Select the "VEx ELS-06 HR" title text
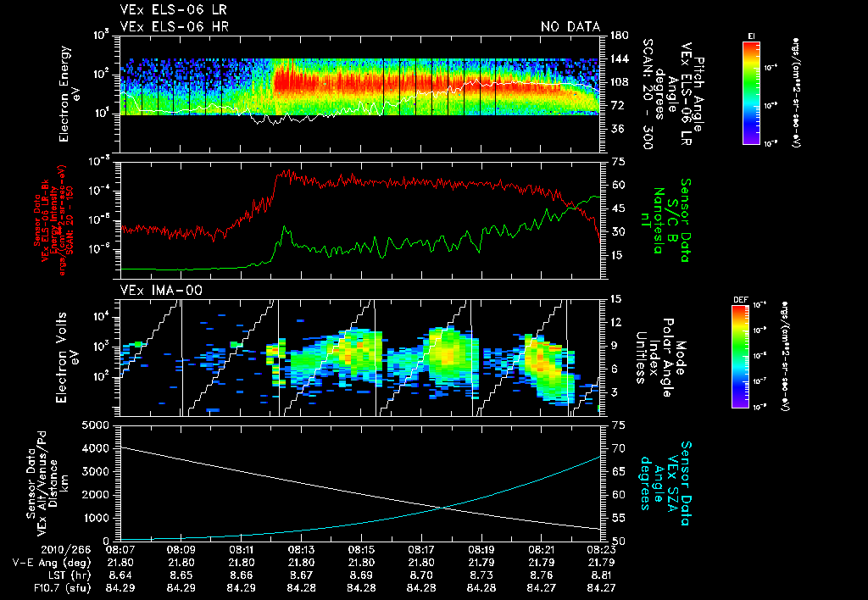 [x=175, y=26]
